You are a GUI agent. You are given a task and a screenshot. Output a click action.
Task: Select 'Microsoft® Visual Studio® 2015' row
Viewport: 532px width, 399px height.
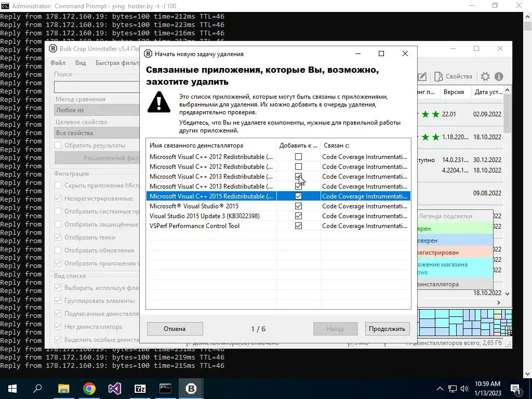point(278,206)
